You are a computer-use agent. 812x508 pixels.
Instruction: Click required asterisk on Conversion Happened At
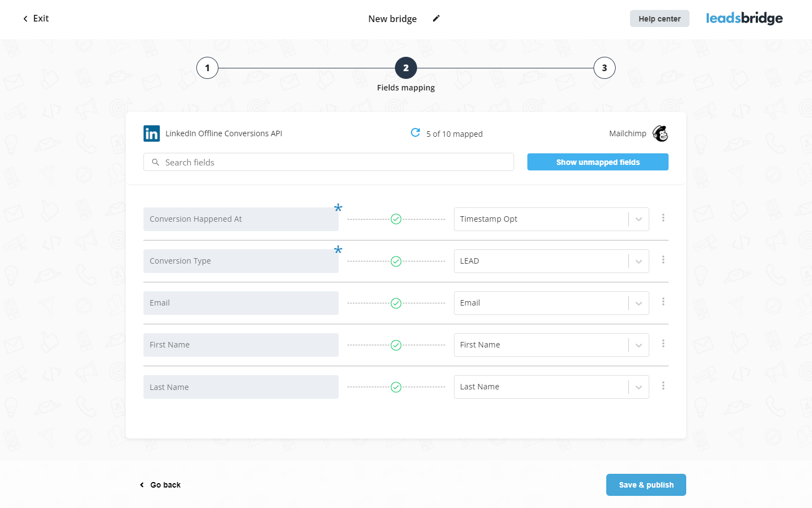[x=338, y=208]
